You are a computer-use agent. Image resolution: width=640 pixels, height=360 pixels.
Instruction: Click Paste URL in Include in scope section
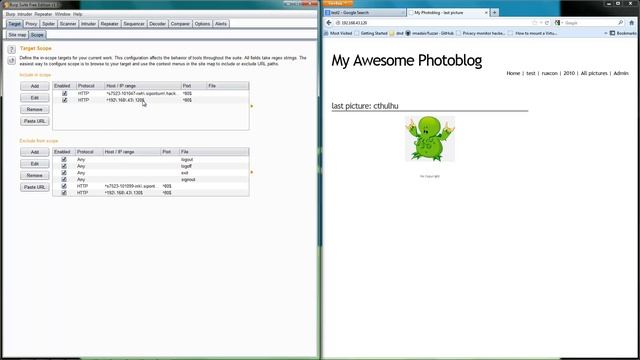[x=35, y=121]
